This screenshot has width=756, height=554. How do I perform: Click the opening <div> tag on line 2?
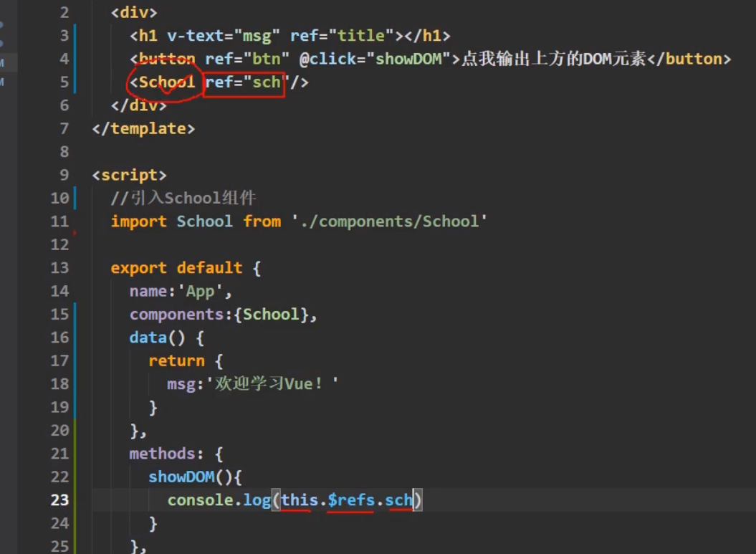pyautogui.click(x=134, y=12)
